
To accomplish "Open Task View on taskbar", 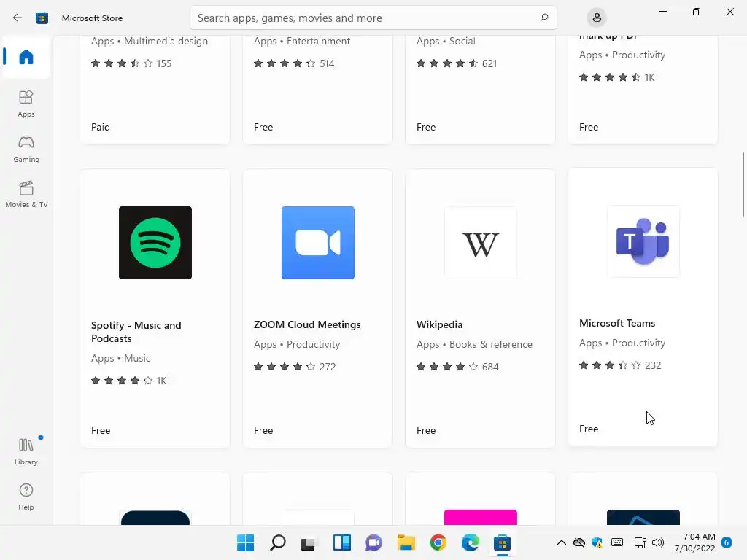I will 309,542.
